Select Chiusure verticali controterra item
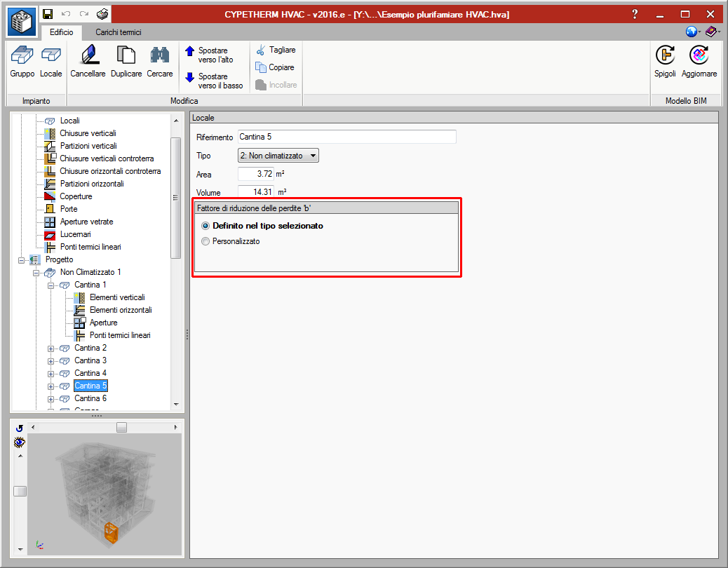Screen dimensions: 728x568 coord(107,158)
